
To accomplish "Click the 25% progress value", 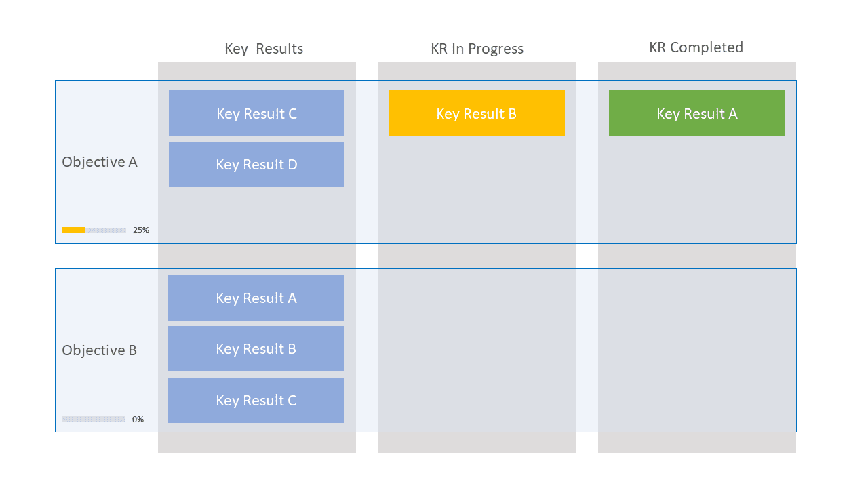I will tap(141, 230).
